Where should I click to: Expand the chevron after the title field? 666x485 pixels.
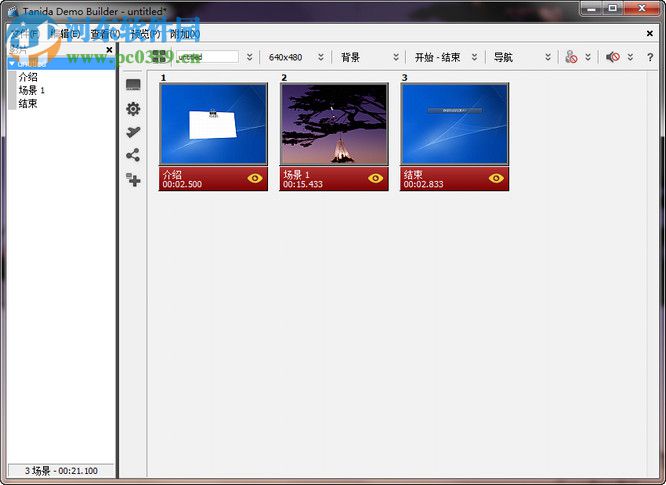click(x=250, y=57)
